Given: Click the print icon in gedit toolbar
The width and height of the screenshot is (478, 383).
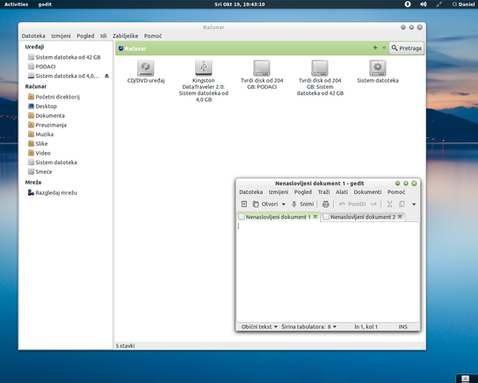Looking at the screenshot, I should click(326, 204).
